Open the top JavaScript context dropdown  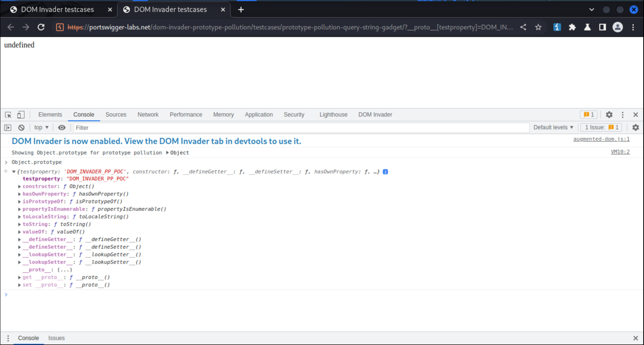[x=41, y=127]
